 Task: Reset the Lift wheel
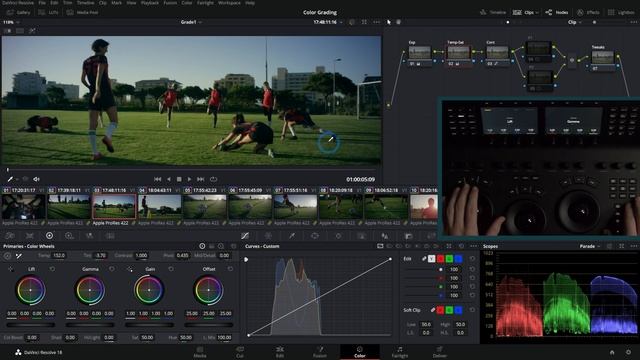[x=52, y=269]
